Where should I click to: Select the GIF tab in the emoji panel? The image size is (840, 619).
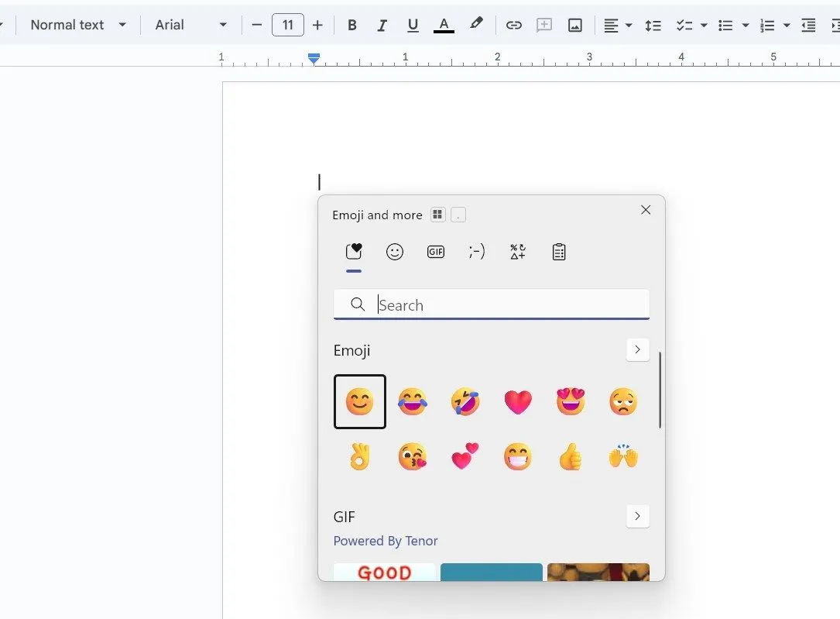click(x=436, y=252)
